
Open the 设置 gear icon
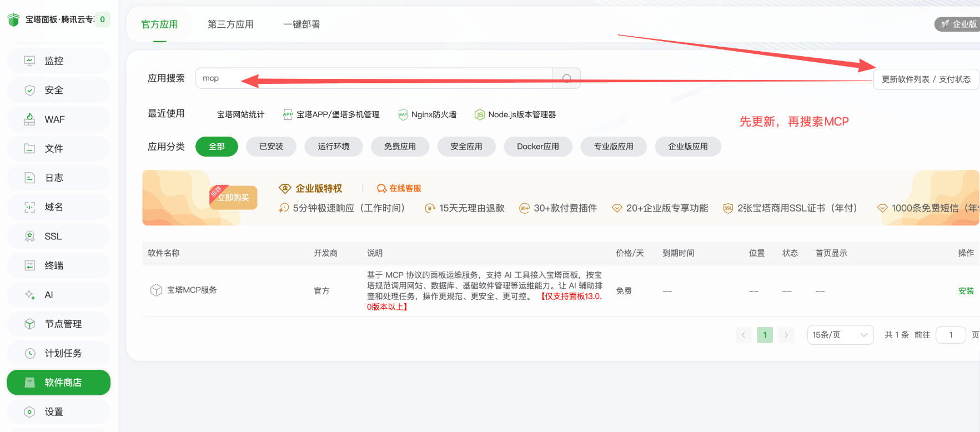tap(30, 412)
